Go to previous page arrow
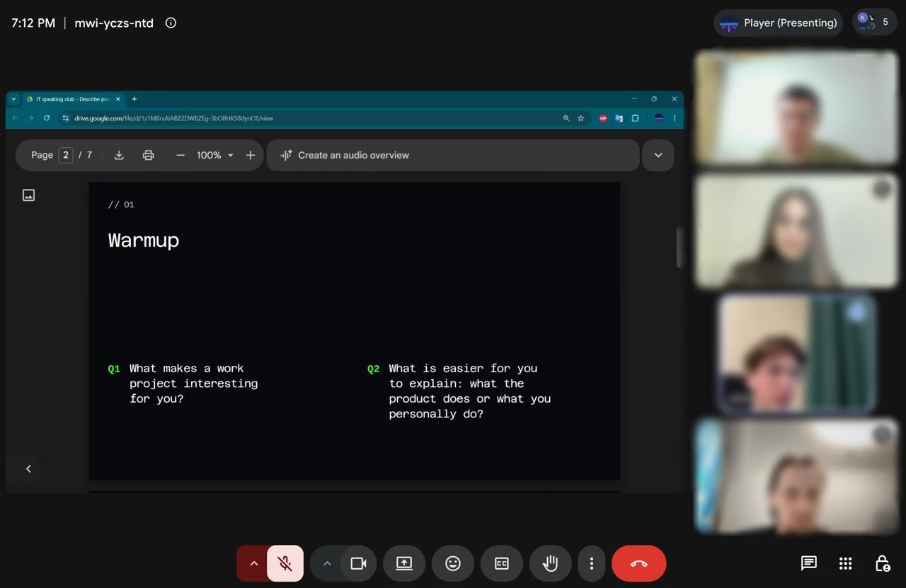The width and height of the screenshot is (906, 588). (28, 468)
